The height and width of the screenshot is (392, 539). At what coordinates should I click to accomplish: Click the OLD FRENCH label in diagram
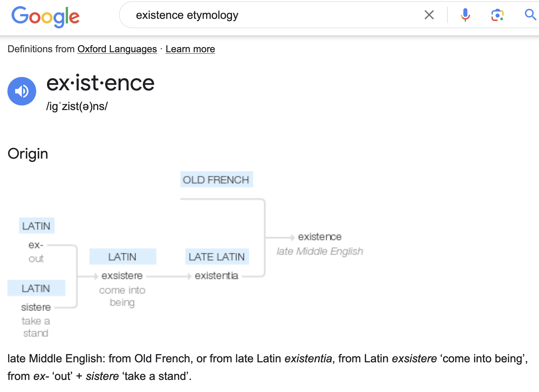(x=216, y=180)
